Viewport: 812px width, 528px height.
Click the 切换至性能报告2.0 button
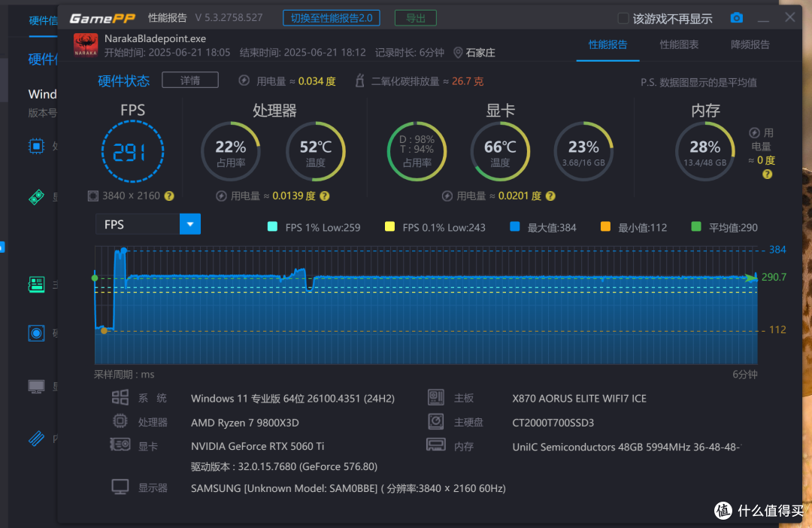[x=332, y=18]
